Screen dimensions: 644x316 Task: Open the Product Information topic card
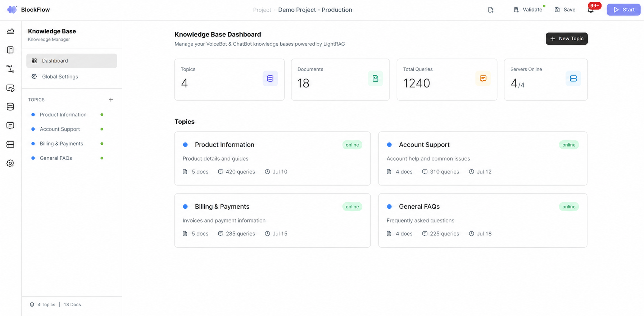click(272, 158)
